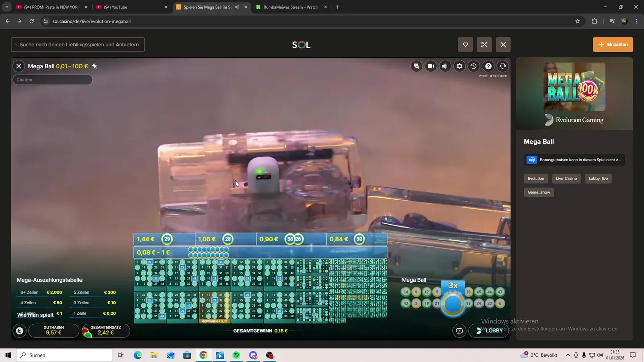Screen dimensions: 644x362
Task: Reload the page with refresh icon
Action: click(x=31, y=21)
